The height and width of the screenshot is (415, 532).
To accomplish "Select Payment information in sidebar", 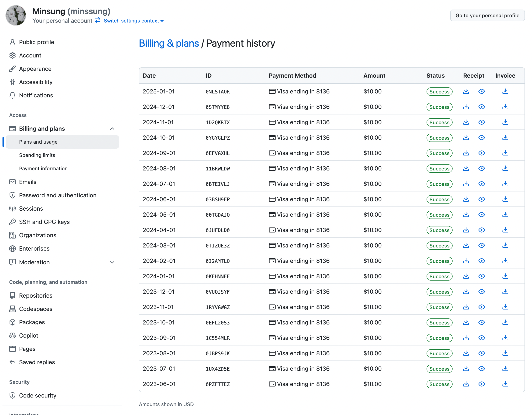I will click(x=43, y=169).
